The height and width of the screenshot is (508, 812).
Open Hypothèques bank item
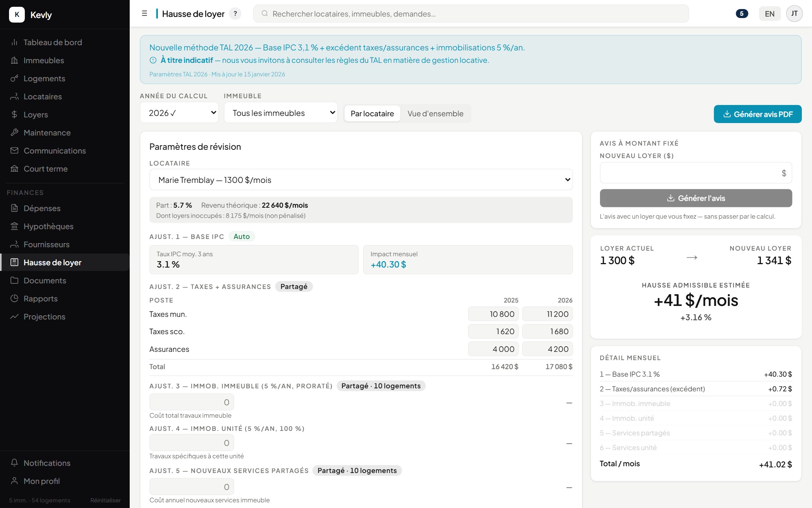[65, 226]
